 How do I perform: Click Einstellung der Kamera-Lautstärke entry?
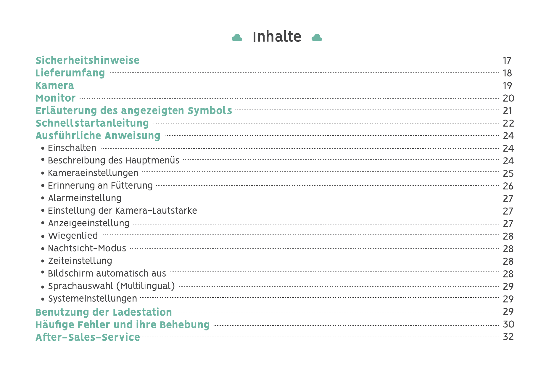click(x=123, y=211)
